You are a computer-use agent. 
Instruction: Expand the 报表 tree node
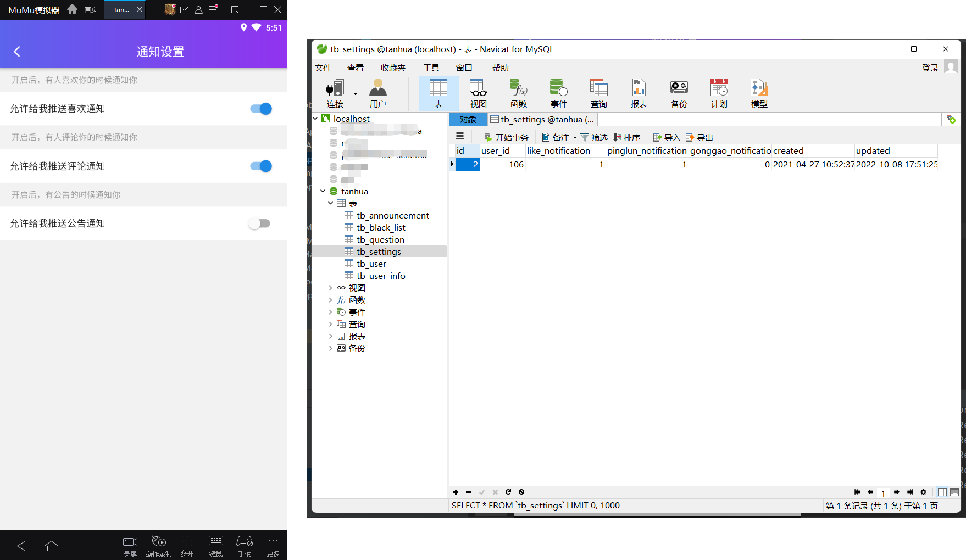[330, 336]
